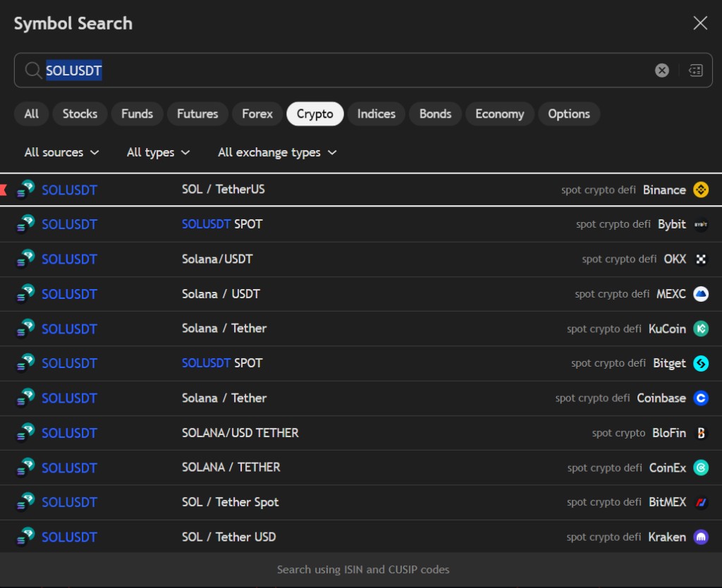Expand the All exchange types dropdown
This screenshot has height=588, width=722.
point(276,152)
